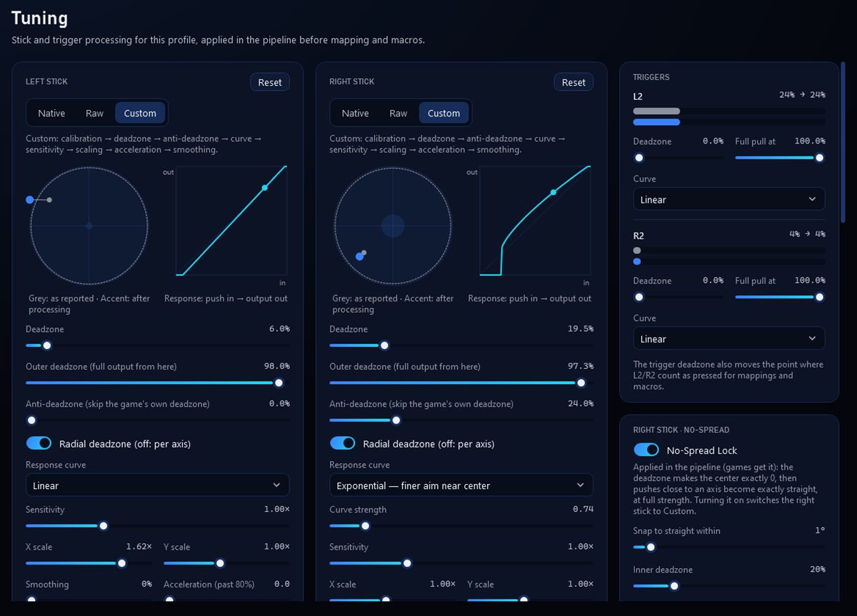
Task: Expand the R2 Curve dropdown
Action: click(x=729, y=338)
